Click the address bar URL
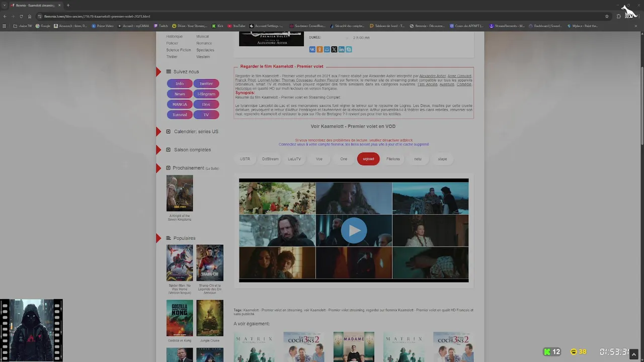The width and height of the screenshot is (644, 362). (97, 16)
